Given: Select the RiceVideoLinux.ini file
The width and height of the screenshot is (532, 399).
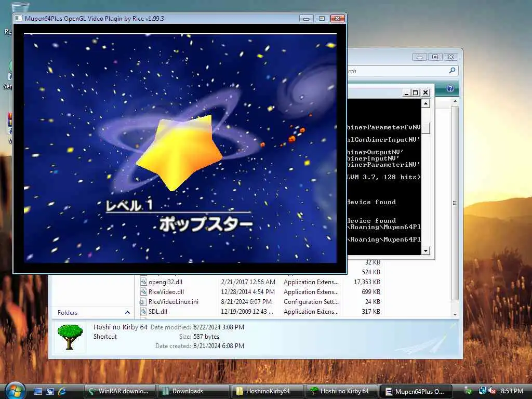Looking at the screenshot, I should [x=174, y=302].
